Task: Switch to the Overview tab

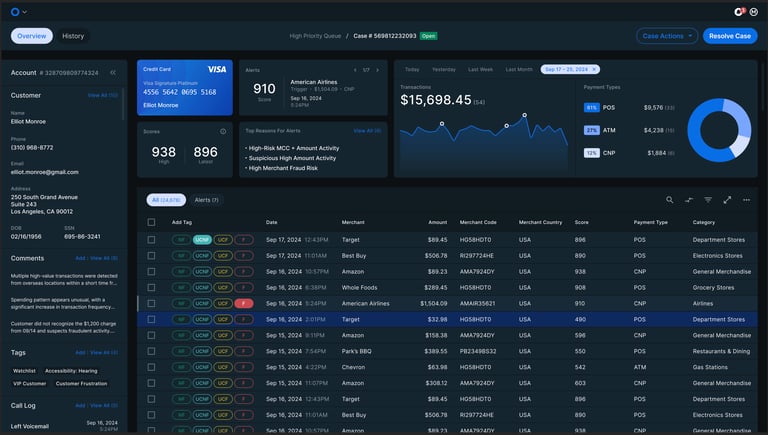Action: [32, 36]
